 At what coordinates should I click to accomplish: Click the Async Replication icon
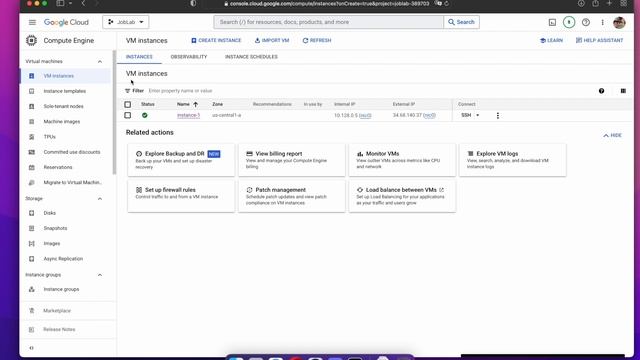31,259
